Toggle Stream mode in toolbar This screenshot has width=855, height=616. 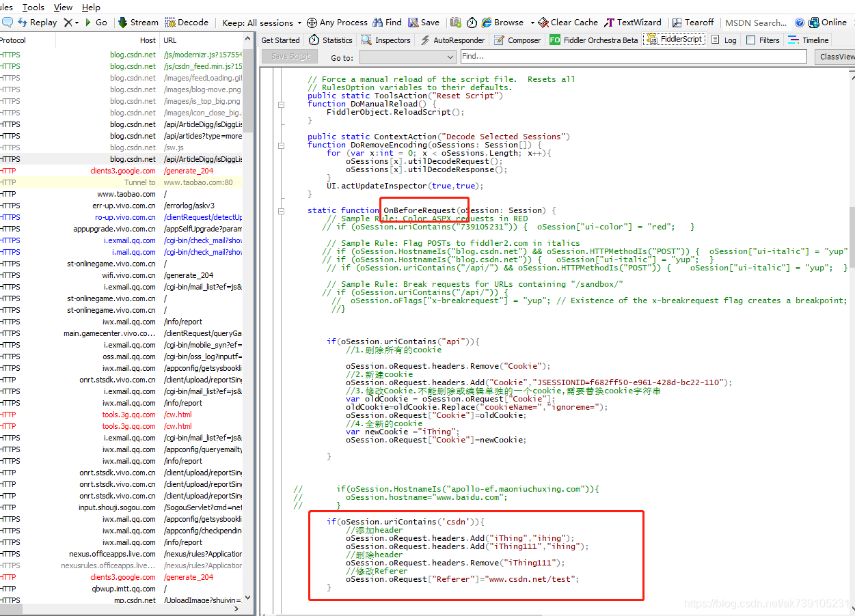click(138, 23)
